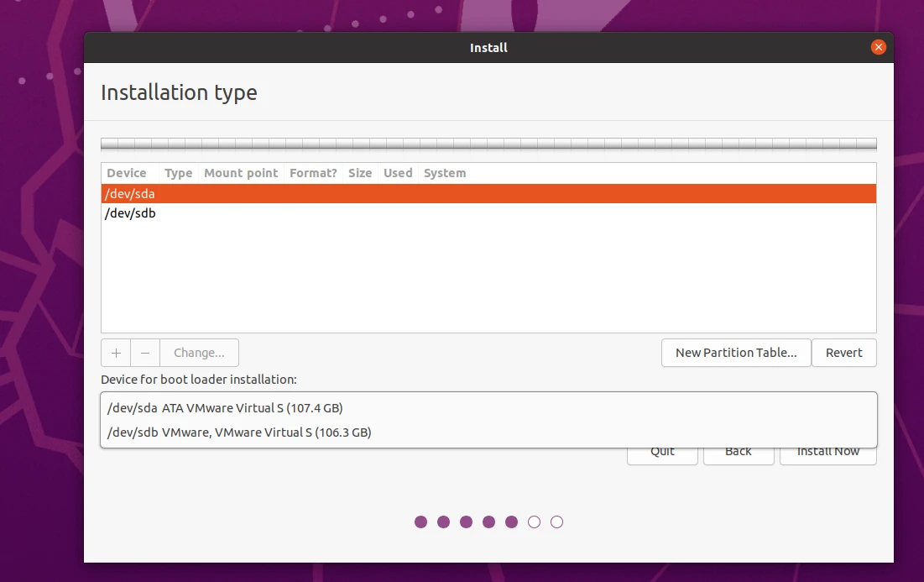
Task: Click the Change... button
Action: point(199,353)
